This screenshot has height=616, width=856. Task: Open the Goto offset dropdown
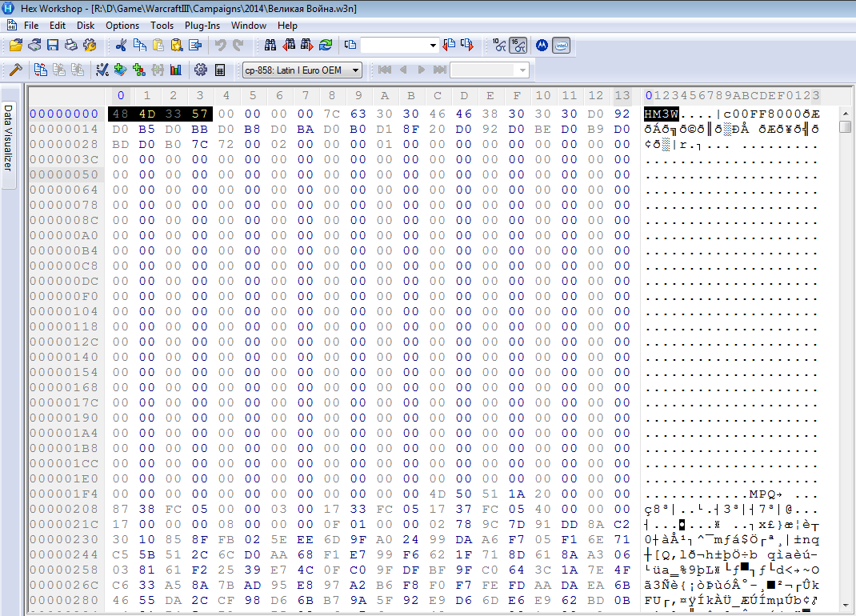[x=432, y=46]
